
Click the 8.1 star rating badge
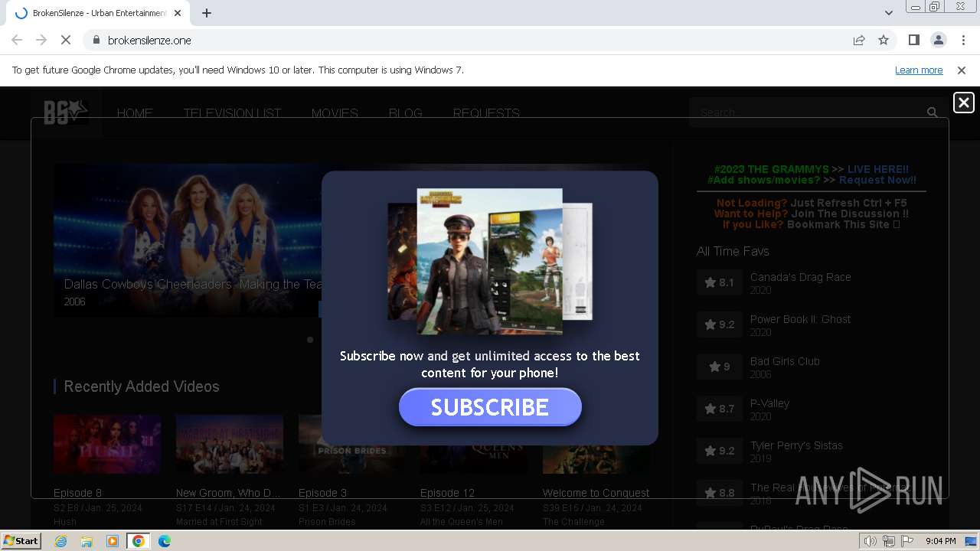click(719, 282)
